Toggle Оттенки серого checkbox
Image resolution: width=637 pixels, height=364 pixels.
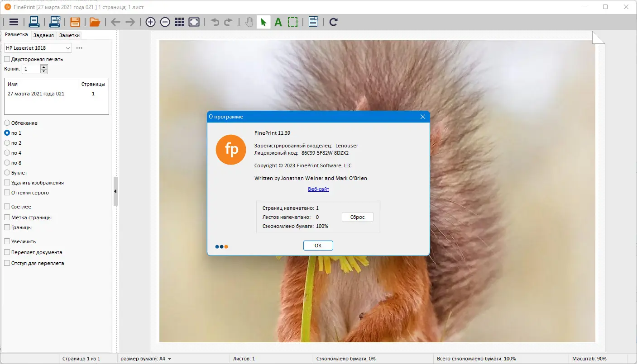coord(7,193)
